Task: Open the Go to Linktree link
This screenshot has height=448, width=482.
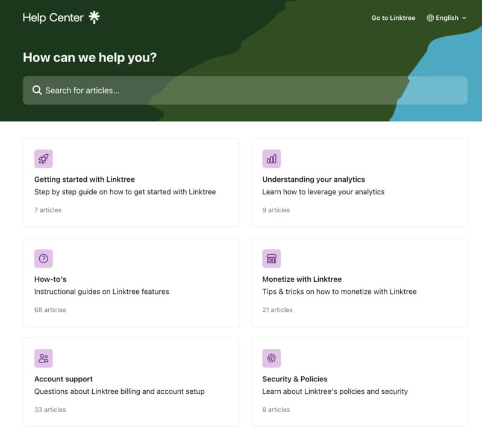Action: [x=393, y=18]
